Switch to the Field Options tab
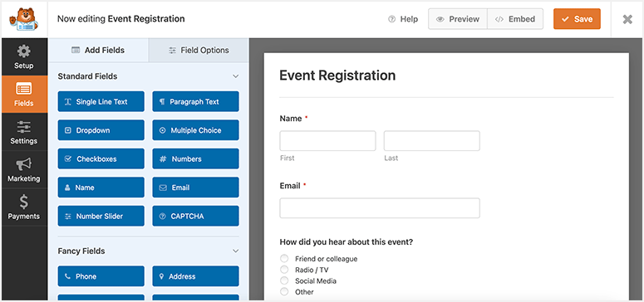Screen dimensions: 644x302 tap(199, 50)
